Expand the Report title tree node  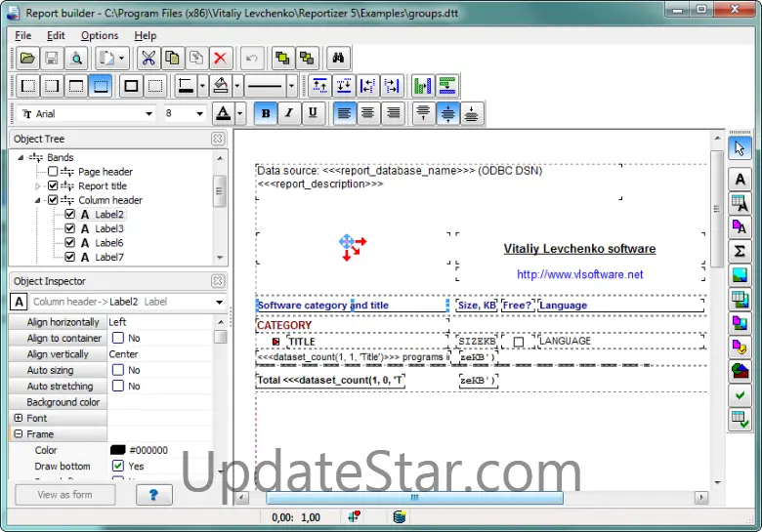coord(38,185)
